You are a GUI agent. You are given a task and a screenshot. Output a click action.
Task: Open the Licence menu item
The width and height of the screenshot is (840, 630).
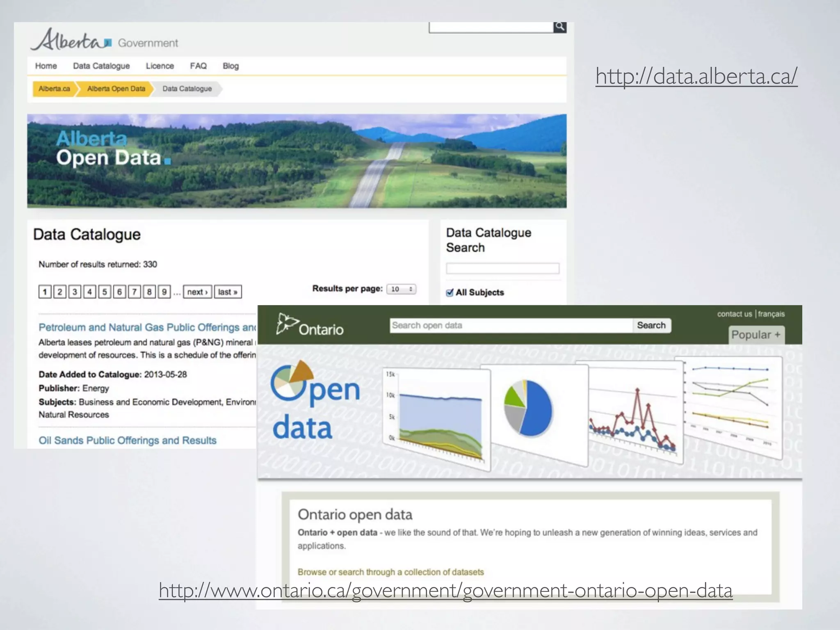[160, 66]
